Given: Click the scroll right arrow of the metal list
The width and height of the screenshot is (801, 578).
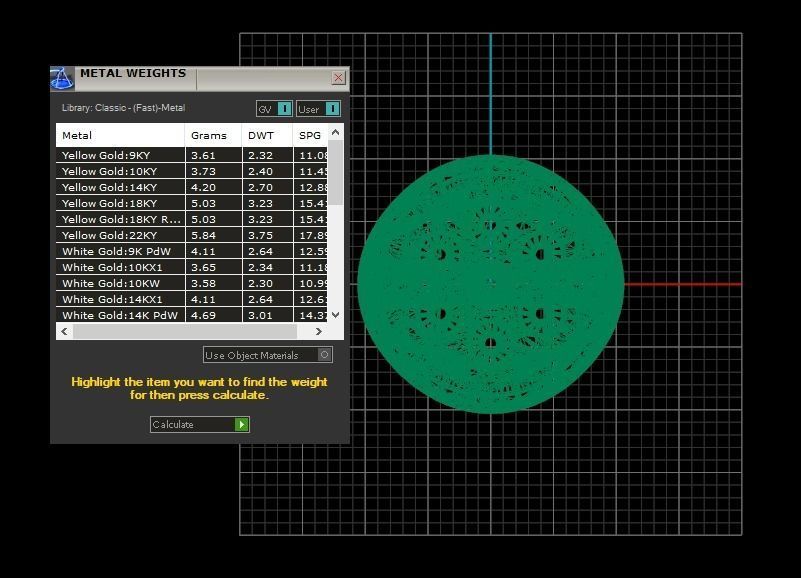Looking at the screenshot, I should click(319, 331).
